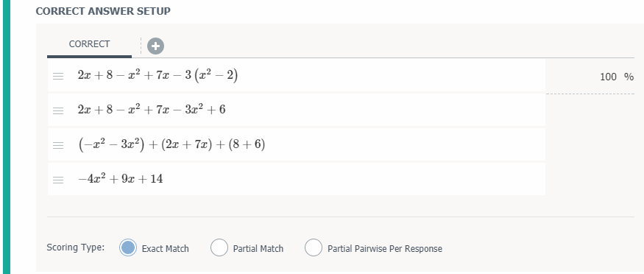Select the Partial Match radio circle
This screenshot has height=274, width=644.
tap(219, 247)
